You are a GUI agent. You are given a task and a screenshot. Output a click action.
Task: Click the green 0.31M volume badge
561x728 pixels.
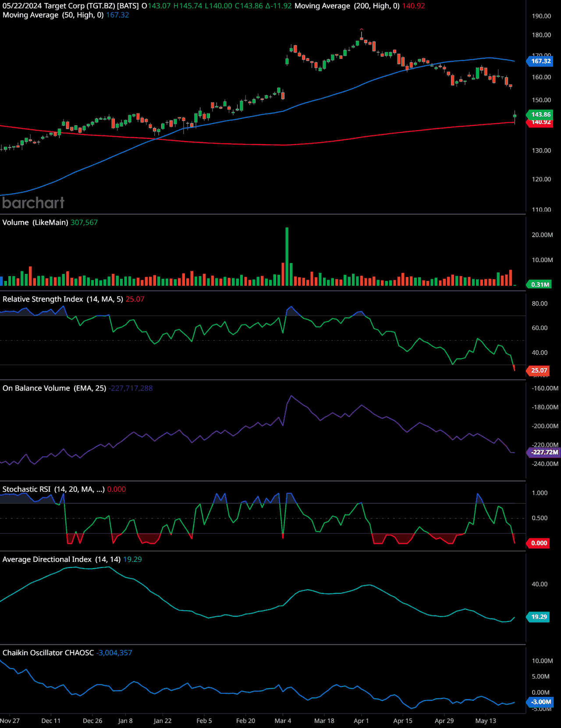pos(540,284)
